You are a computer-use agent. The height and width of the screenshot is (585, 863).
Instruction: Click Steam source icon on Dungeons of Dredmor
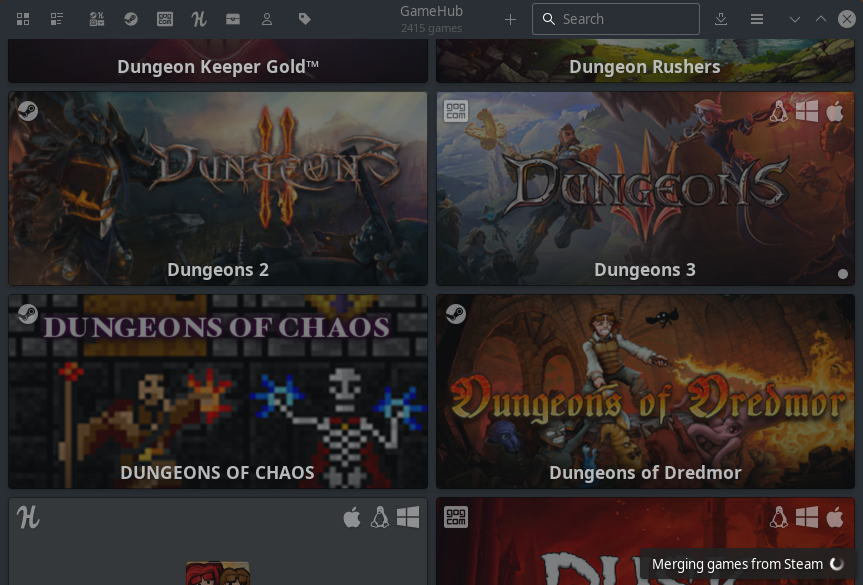click(456, 314)
